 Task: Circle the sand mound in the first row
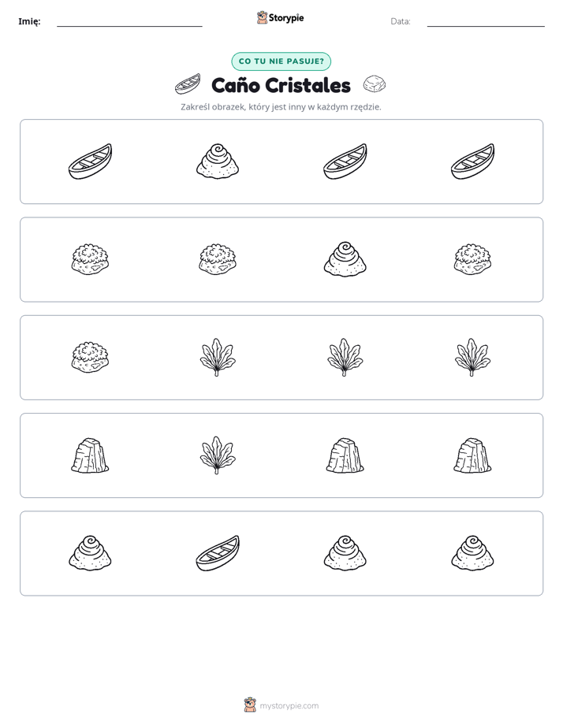pyautogui.click(x=218, y=161)
